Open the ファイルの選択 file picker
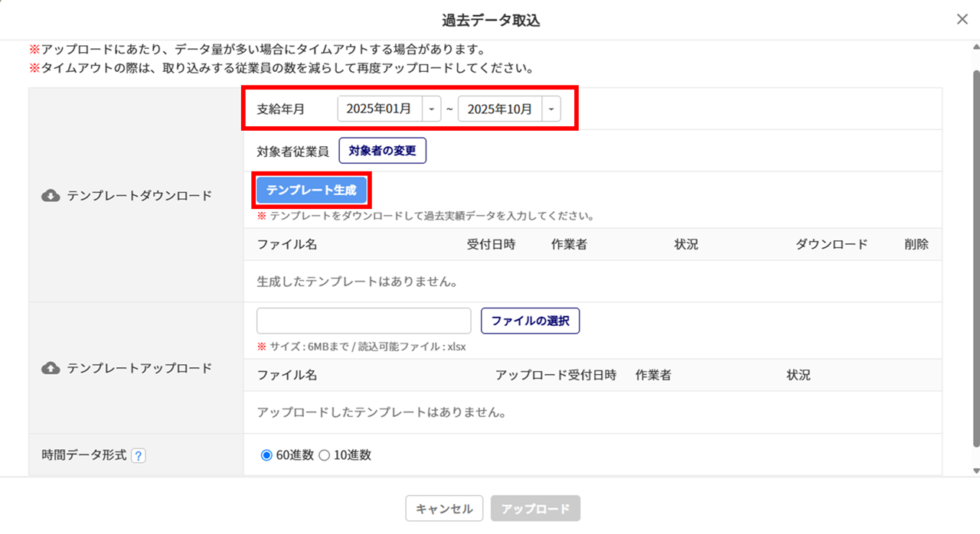The width and height of the screenshot is (980, 534). point(530,321)
